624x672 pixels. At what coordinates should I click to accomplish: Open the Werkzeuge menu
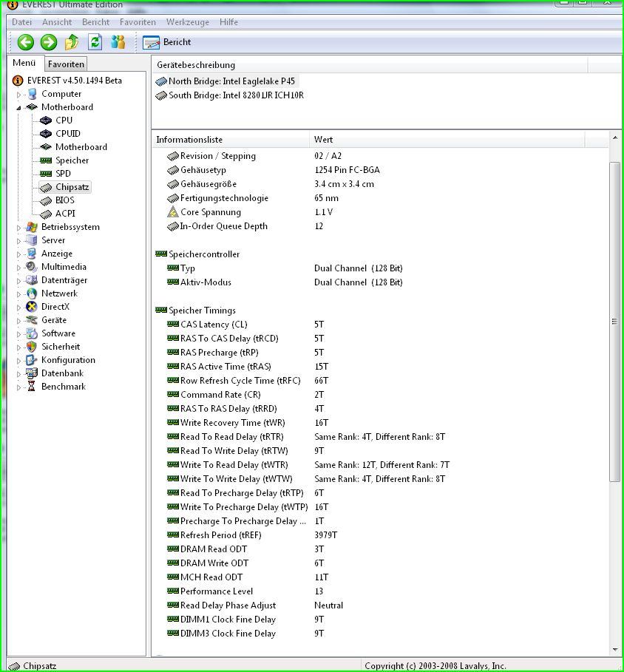point(188,22)
